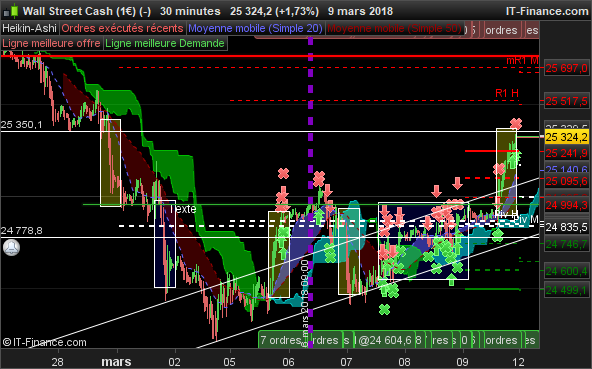
Task: Click the "24 778,8" horizontal line label
Action: 22,230
